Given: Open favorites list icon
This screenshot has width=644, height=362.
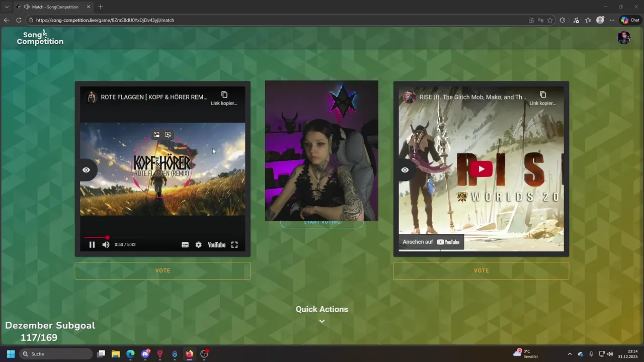Looking at the screenshot, I should [x=588, y=20].
